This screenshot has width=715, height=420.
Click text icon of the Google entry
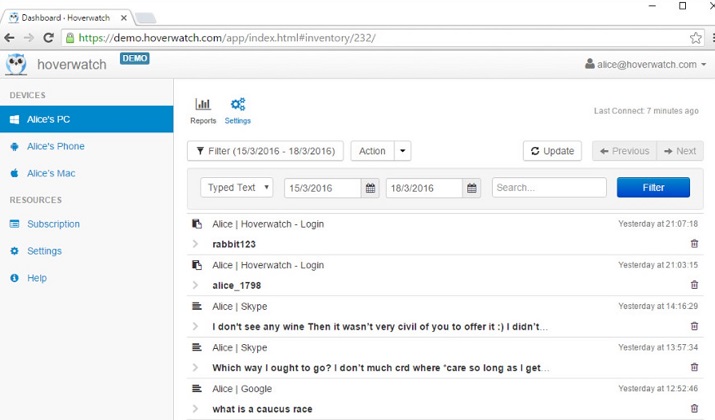[197, 389]
